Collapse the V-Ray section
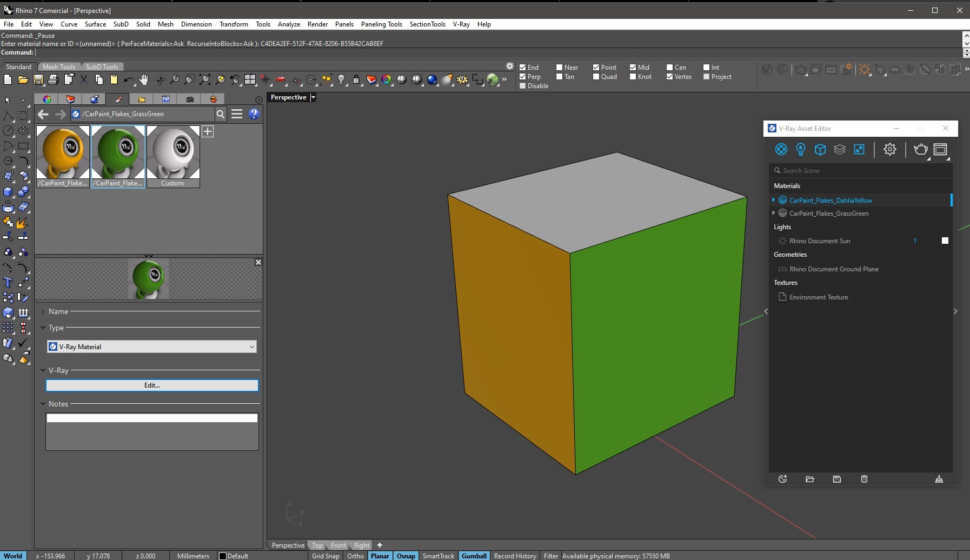Screen dimensions: 970x560 point(43,370)
